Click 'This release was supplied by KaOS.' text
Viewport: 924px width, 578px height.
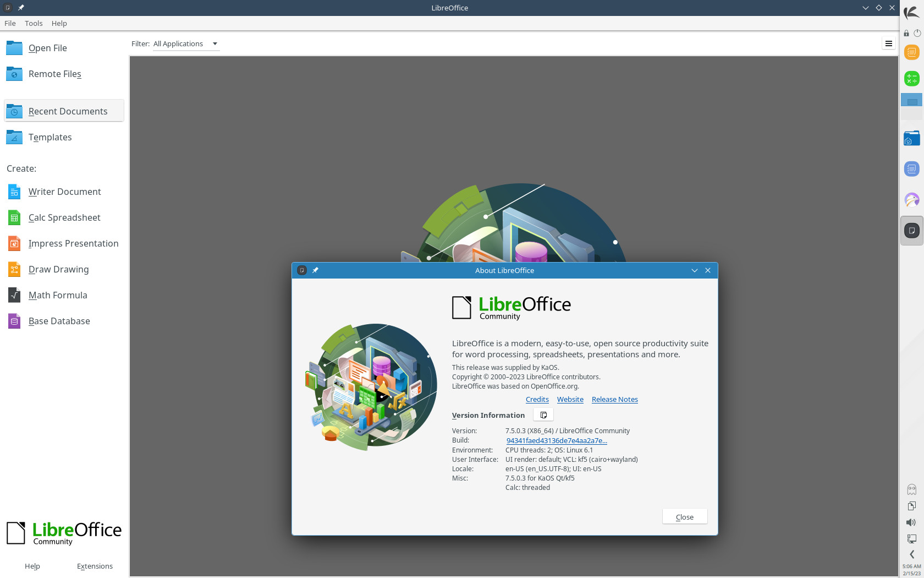click(505, 368)
